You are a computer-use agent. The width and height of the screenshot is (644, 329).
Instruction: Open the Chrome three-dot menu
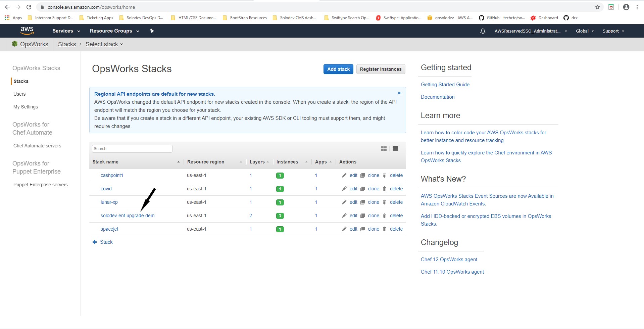637,7
